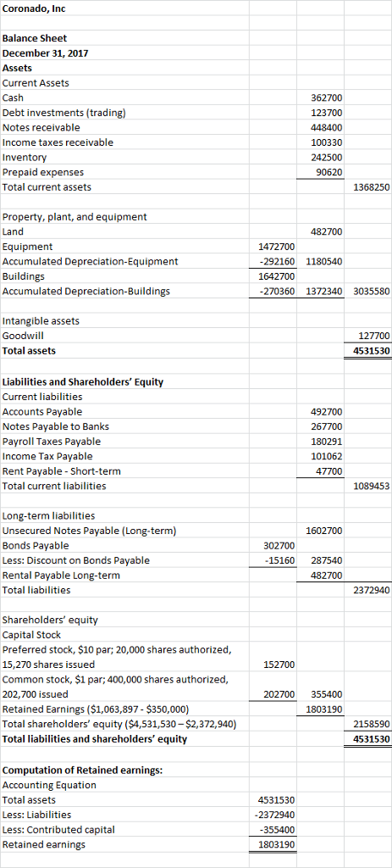Select the net equipment value 1180540
Viewport: 392px width, 868px height.
(323, 262)
